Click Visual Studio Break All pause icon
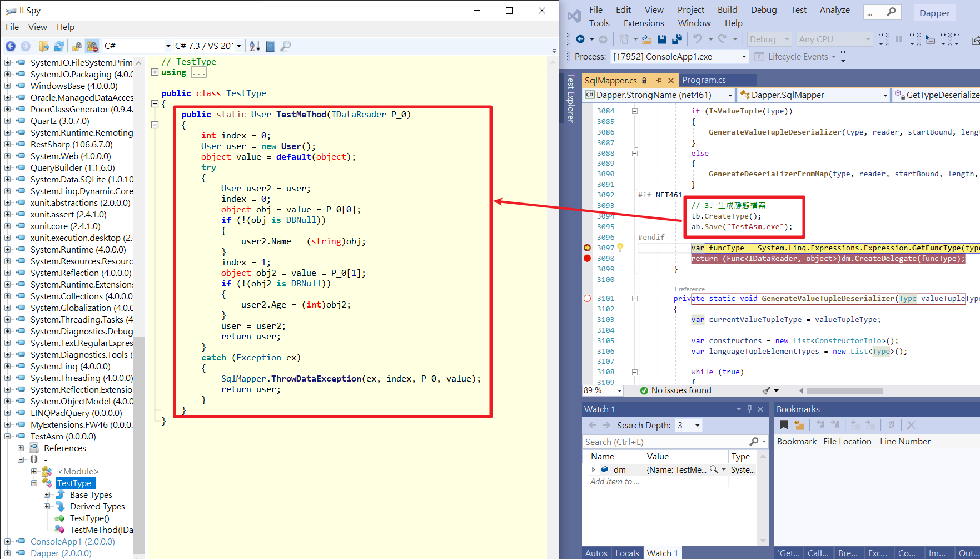 [898, 39]
